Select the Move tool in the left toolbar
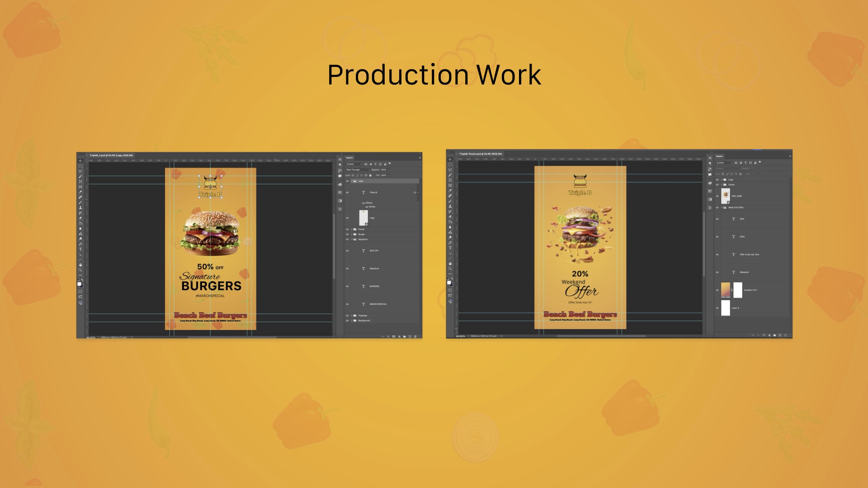Viewport: 868px width, 488px height. (x=81, y=160)
